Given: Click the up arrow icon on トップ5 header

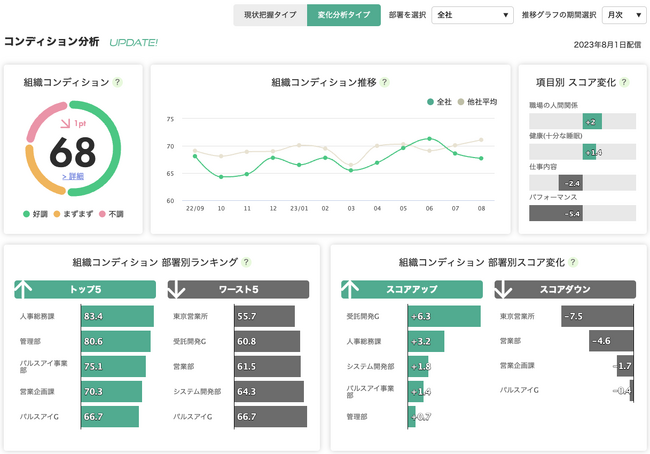Looking at the screenshot, I should [x=25, y=289].
